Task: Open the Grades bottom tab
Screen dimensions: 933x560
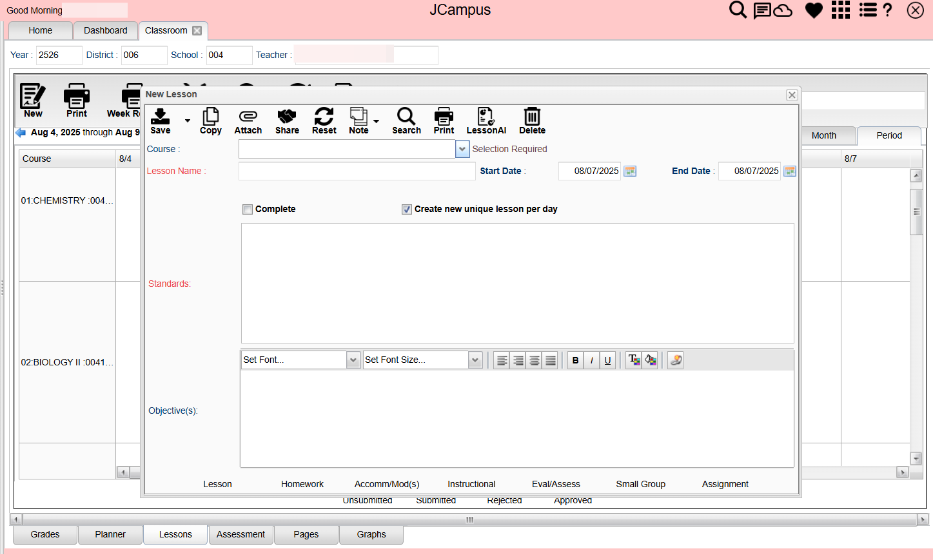Action: pyautogui.click(x=45, y=534)
